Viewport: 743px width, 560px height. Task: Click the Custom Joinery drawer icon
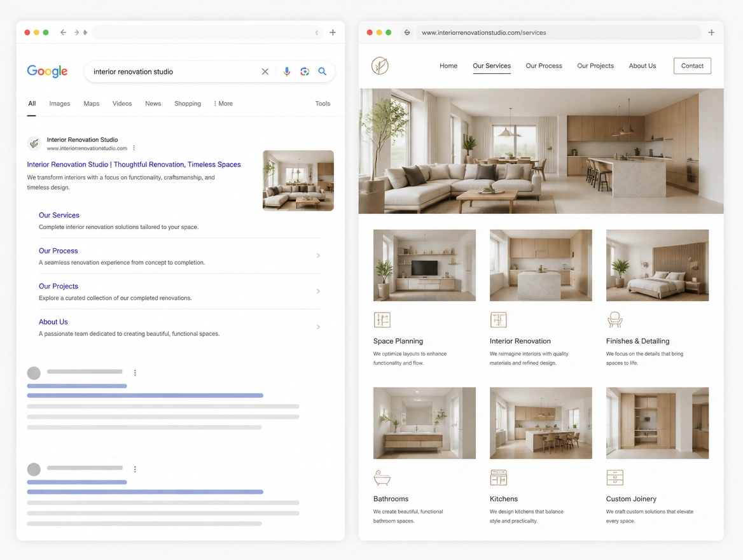tap(615, 477)
